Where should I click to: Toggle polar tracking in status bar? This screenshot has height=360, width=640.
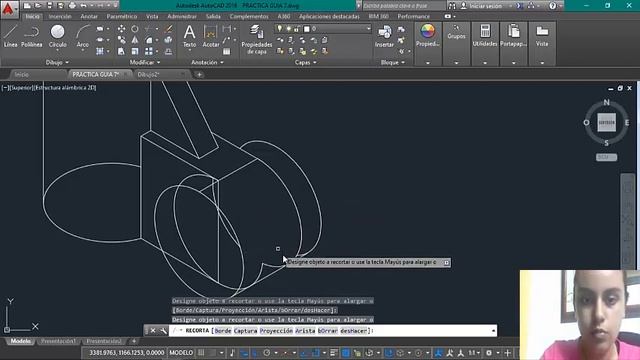[267, 353]
